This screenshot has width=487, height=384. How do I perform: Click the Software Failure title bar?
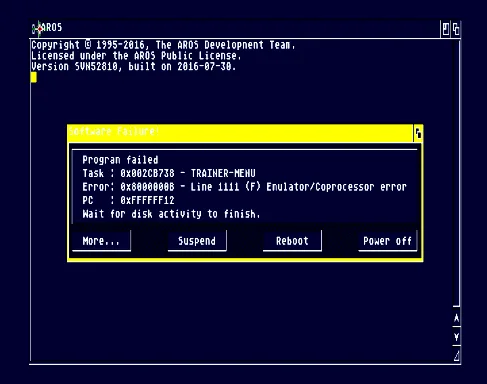240,133
